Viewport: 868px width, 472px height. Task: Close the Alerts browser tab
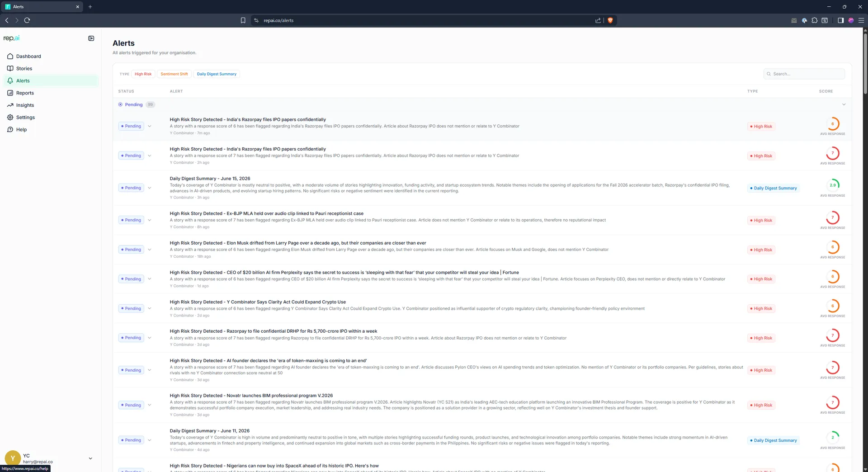[x=77, y=7]
